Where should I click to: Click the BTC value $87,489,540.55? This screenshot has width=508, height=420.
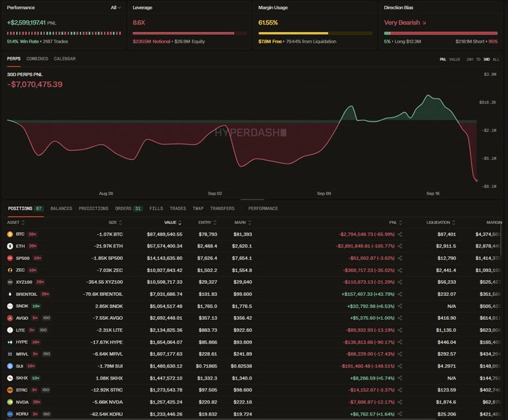pyautogui.click(x=164, y=235)
